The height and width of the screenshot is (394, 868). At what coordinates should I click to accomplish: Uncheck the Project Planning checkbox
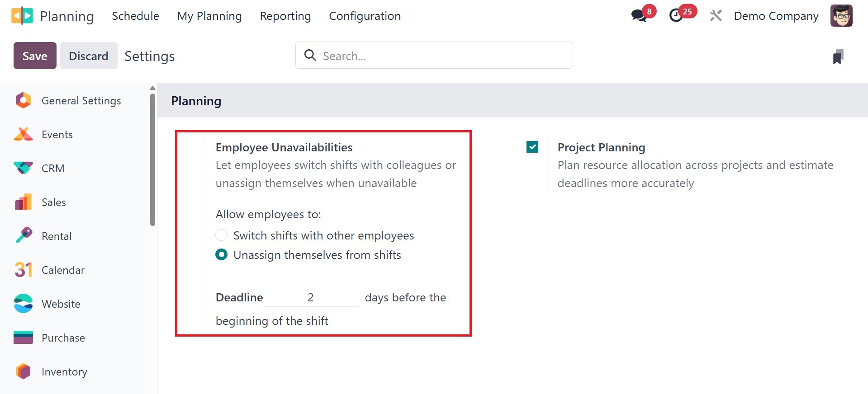click(532, 147)
